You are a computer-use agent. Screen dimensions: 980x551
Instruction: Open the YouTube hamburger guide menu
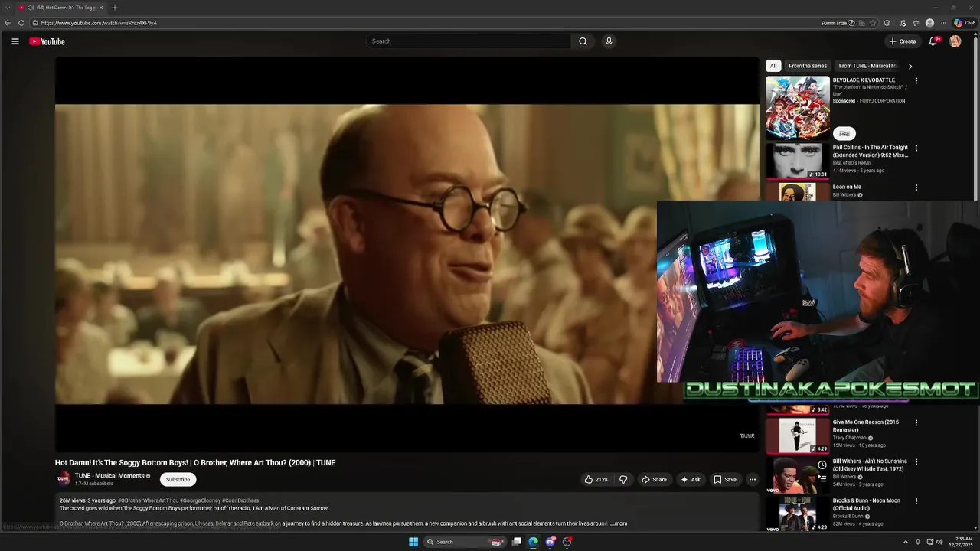coord(15,41)
